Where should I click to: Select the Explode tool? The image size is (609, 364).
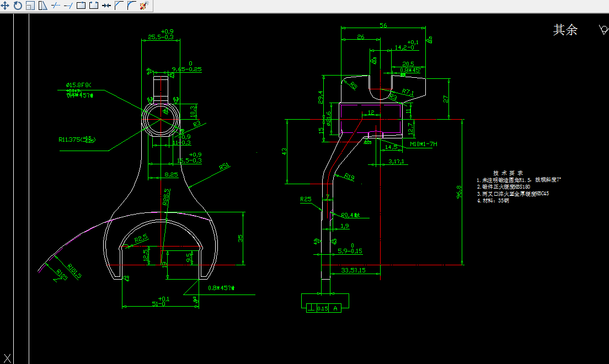[x=144, y=6]
